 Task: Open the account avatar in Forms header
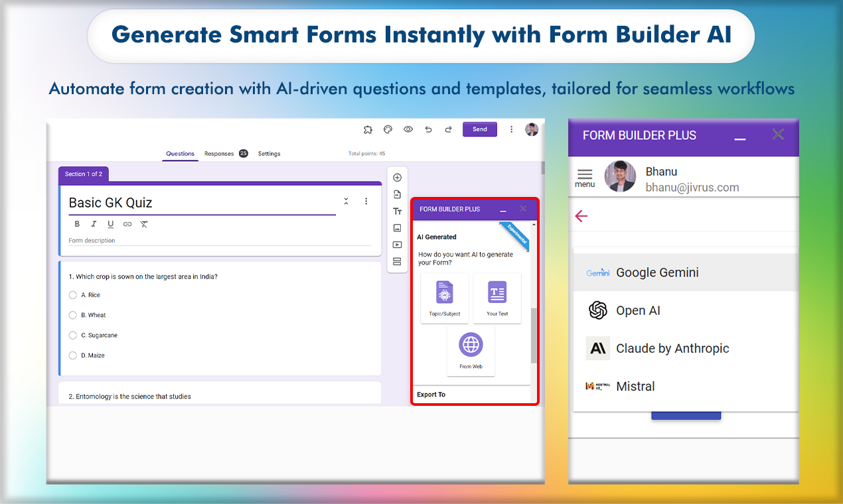532,129
